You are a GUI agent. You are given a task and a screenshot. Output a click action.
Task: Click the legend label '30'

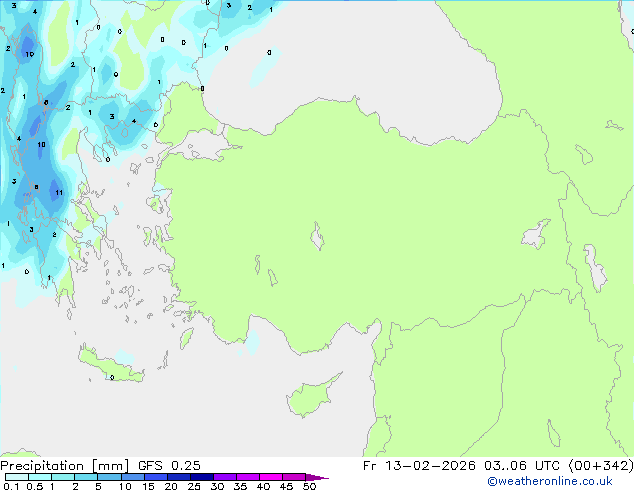pyautogui.click(x=218, y=486)
